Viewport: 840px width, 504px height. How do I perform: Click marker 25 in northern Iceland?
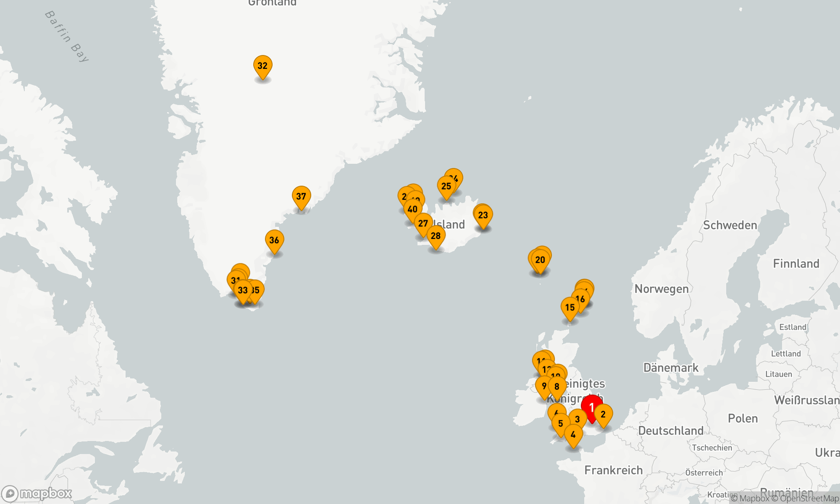446,186
